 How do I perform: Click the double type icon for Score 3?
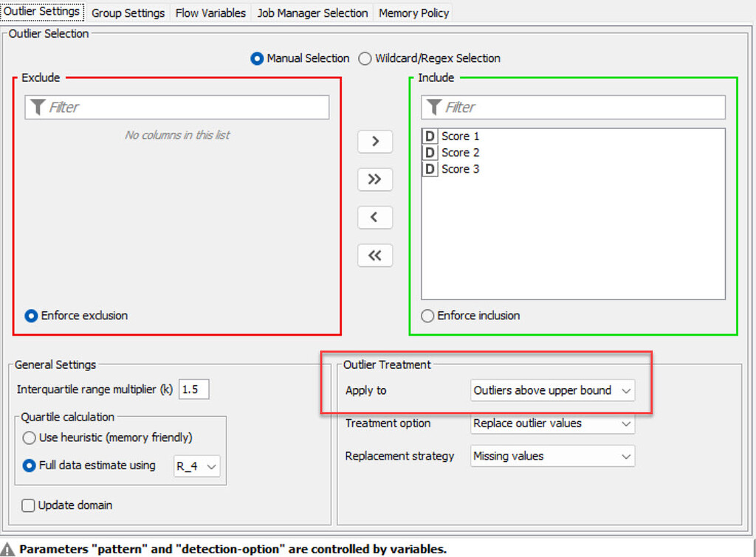click(x=430, y=169)
